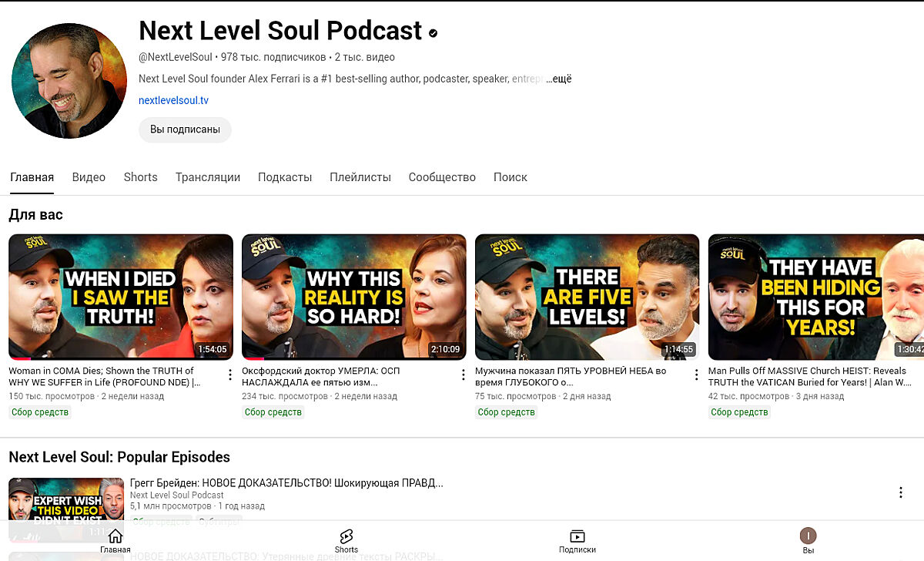Open the WHEN I DIED I SAW THE TRUTH thumbnail
The width and height of the screenshot is (924, 561).
(x=121, y=297)
